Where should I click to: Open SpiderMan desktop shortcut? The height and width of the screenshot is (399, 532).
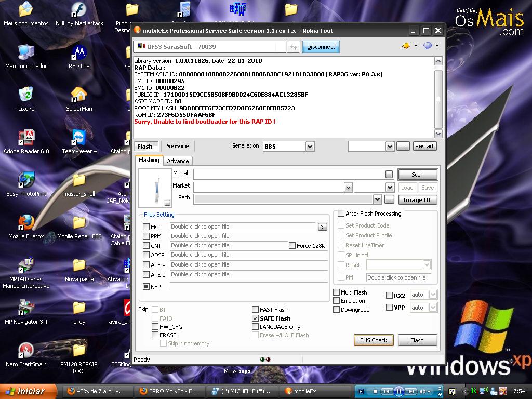(x=79, y=99)
